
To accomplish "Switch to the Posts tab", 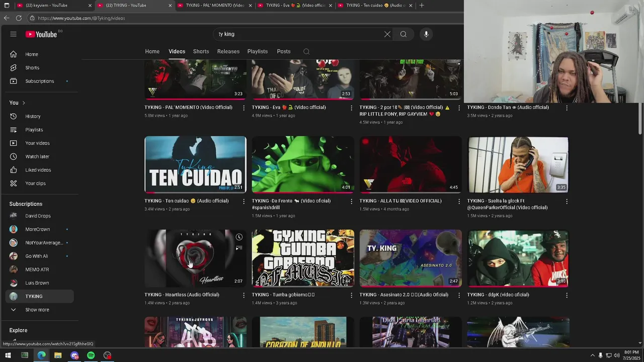I will coord(284,51).
